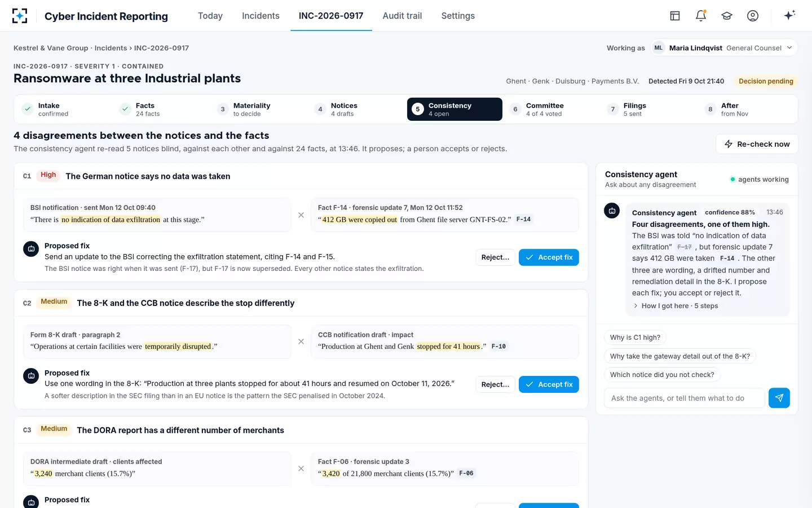Select the Consistency step

454,110
